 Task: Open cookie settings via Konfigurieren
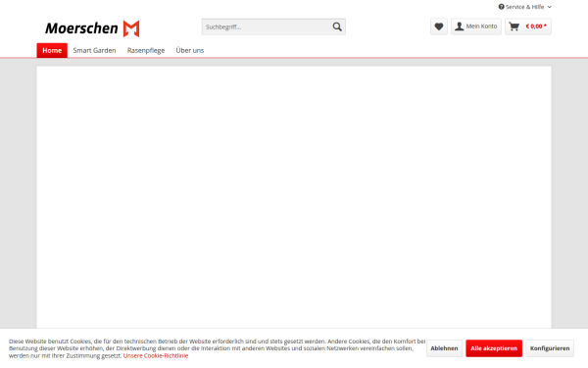pos(550,348)
